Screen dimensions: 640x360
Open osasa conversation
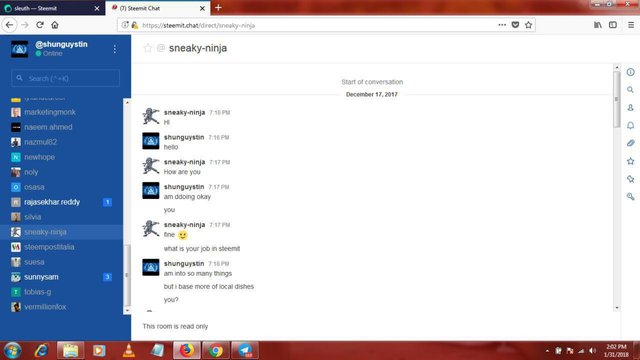tap(61, 187)
